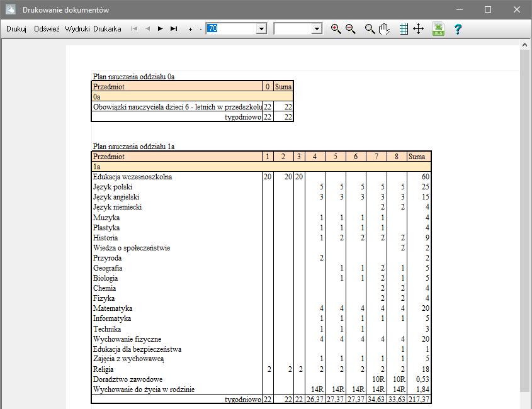Open the Wydruki menu
The width and height of the screenshot is (532, 409).
point(77,29)
